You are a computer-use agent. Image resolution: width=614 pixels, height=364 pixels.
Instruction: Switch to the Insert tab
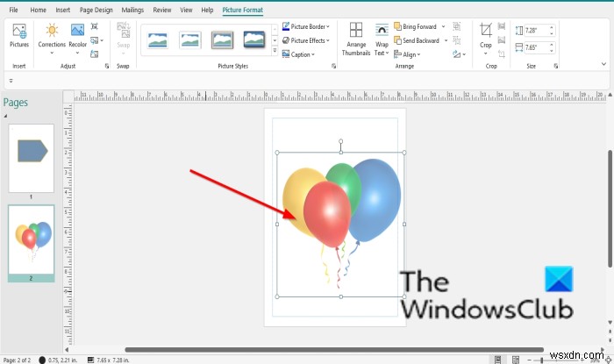click(x=62, y=10)
